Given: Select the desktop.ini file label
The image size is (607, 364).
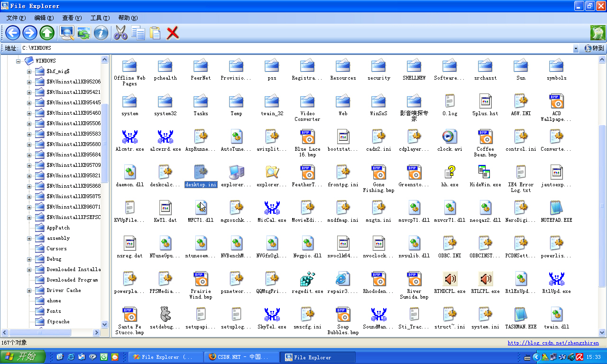Looking at the screenshot, I should coord(201,184).
